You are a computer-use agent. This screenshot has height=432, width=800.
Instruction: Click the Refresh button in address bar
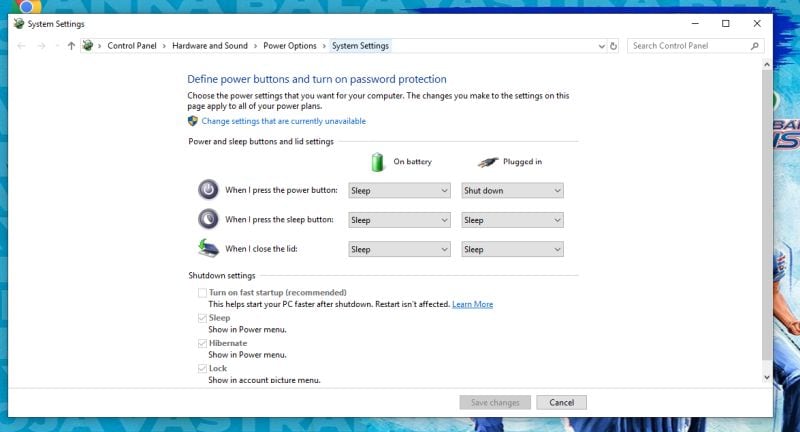[x=613, y=46]
